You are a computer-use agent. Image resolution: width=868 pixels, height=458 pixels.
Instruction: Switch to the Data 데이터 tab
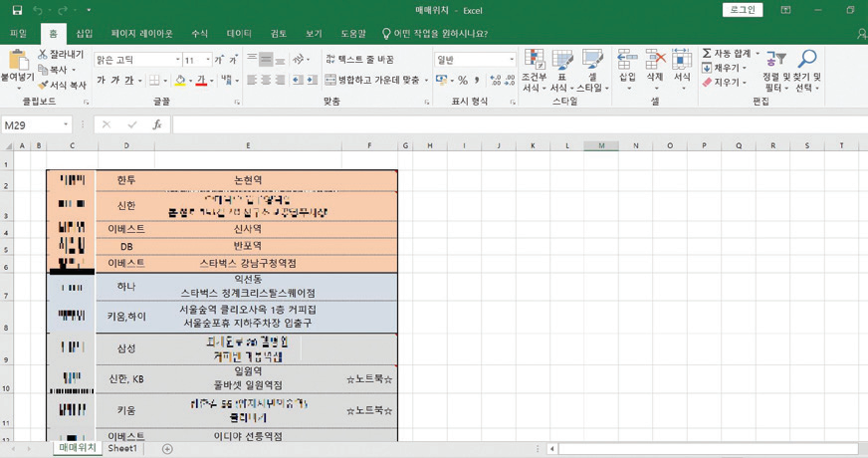coord(239,34)
